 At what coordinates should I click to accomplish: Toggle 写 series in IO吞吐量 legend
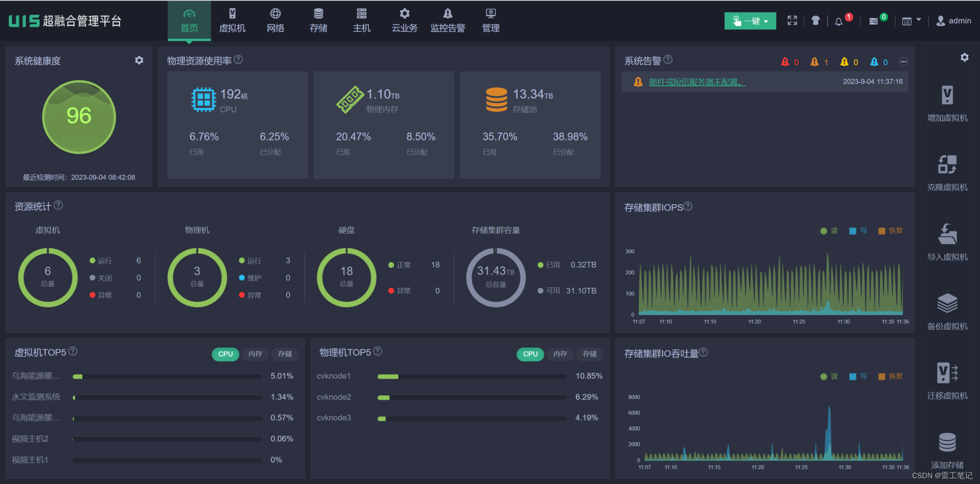pos(858,376)
